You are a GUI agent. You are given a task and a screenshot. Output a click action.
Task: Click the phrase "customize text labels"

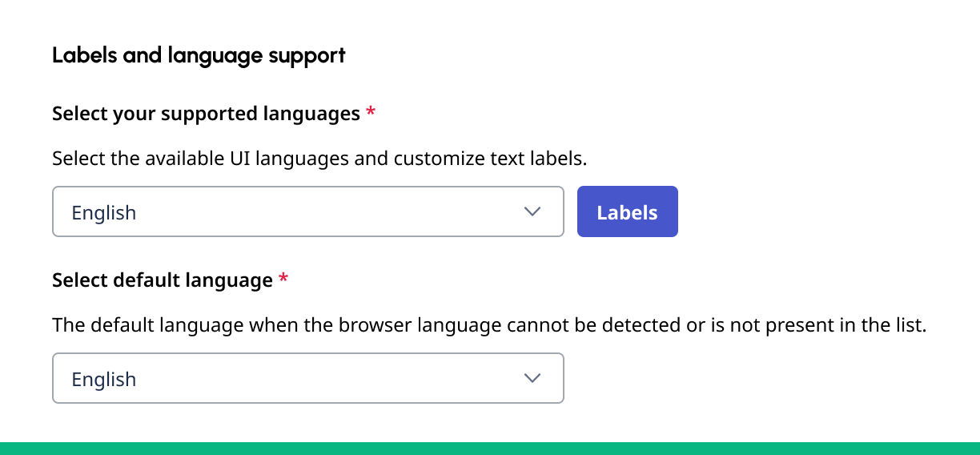(488, 159)
